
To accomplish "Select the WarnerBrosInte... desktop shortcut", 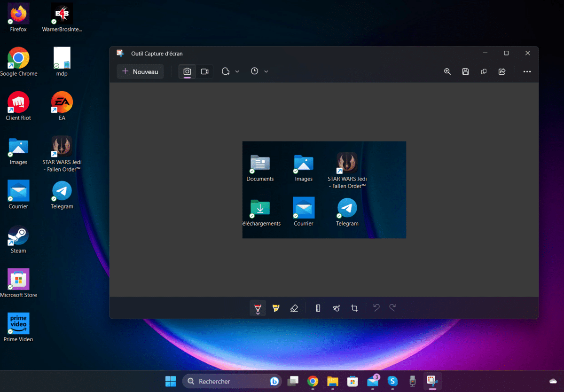I will [x=62, y=18].
